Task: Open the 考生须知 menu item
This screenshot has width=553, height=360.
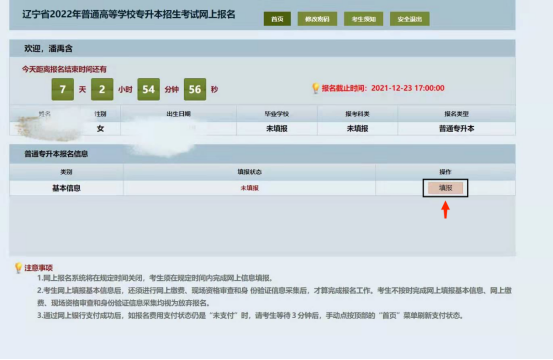Action: 364,19
